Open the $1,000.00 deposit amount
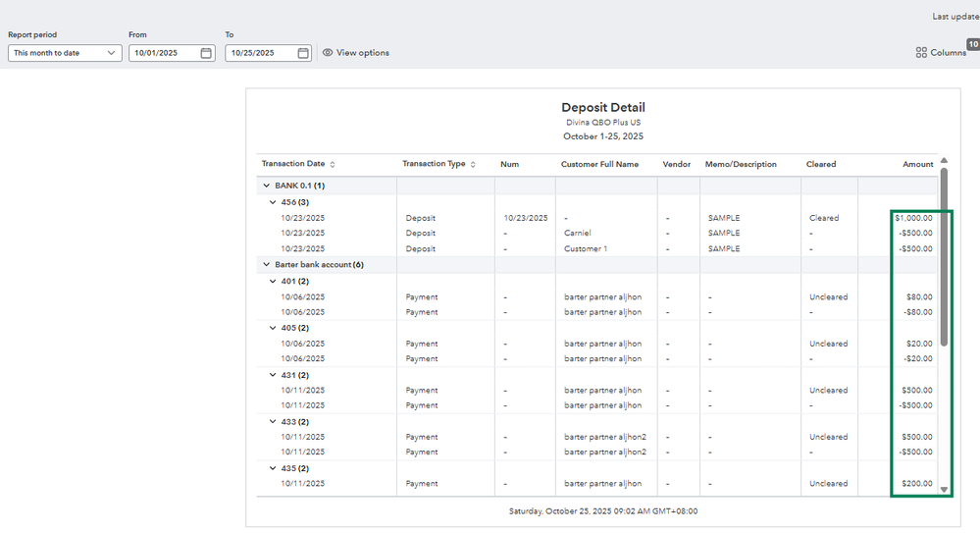Image resolution: width=980 pixels, height=533 pixels. coord(913,218)
